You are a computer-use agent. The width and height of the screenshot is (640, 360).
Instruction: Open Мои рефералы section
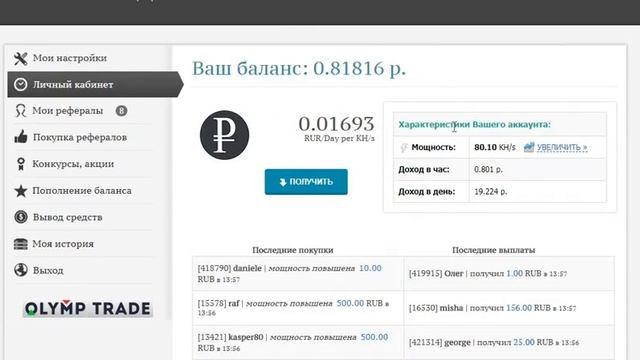[68, 111]
